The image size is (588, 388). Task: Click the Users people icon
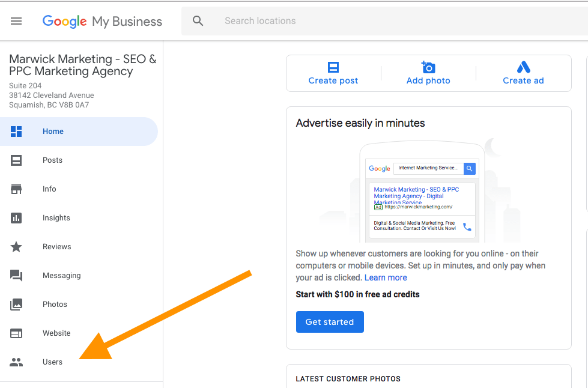(16, 362)
